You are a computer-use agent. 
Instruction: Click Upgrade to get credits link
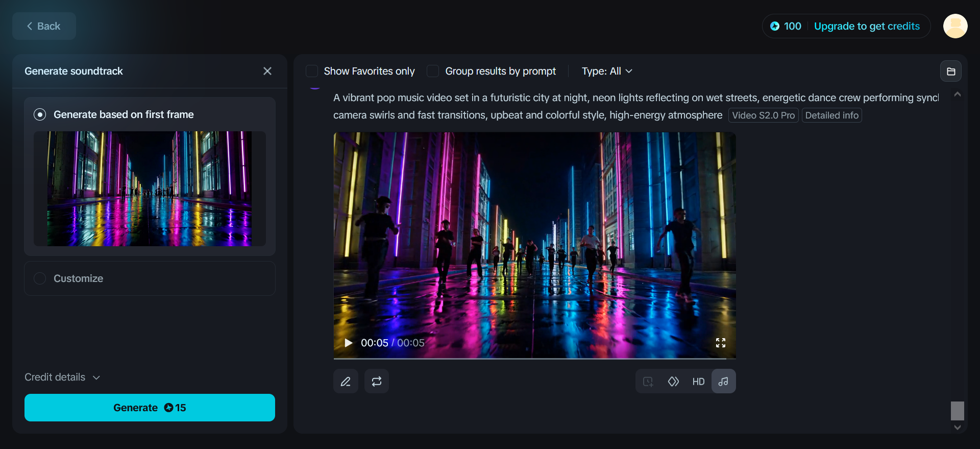pyautogui.click(x=867, y=26)
